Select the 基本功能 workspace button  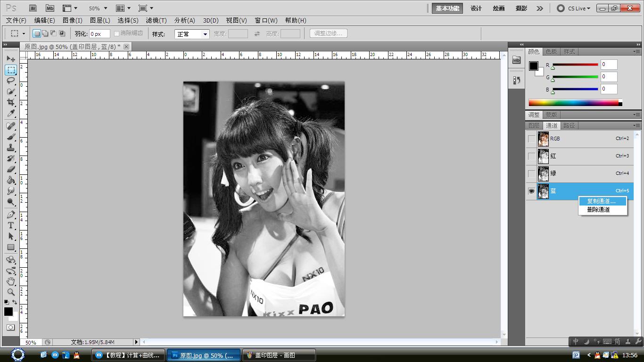coord(447,8)
